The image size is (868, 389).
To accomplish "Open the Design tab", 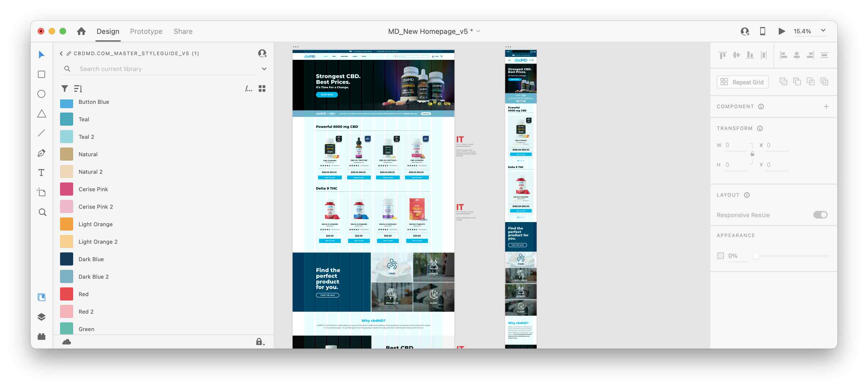I will click(108, 31).
